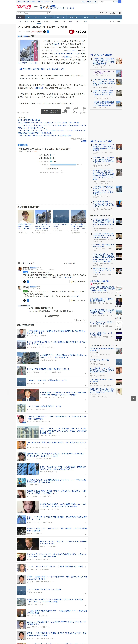Click the KYODO logo
Image resolution: width=138 pixels, height=644 pixels.
(x=77, y=32)
